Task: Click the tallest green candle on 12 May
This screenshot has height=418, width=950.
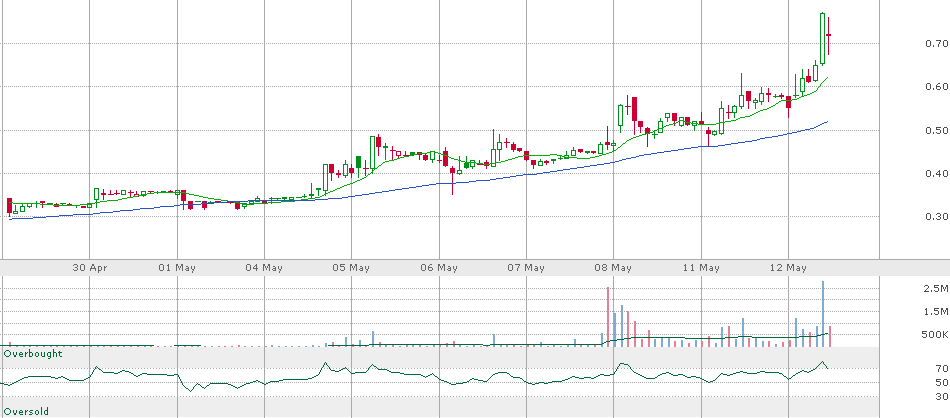Action: (823, 38)
